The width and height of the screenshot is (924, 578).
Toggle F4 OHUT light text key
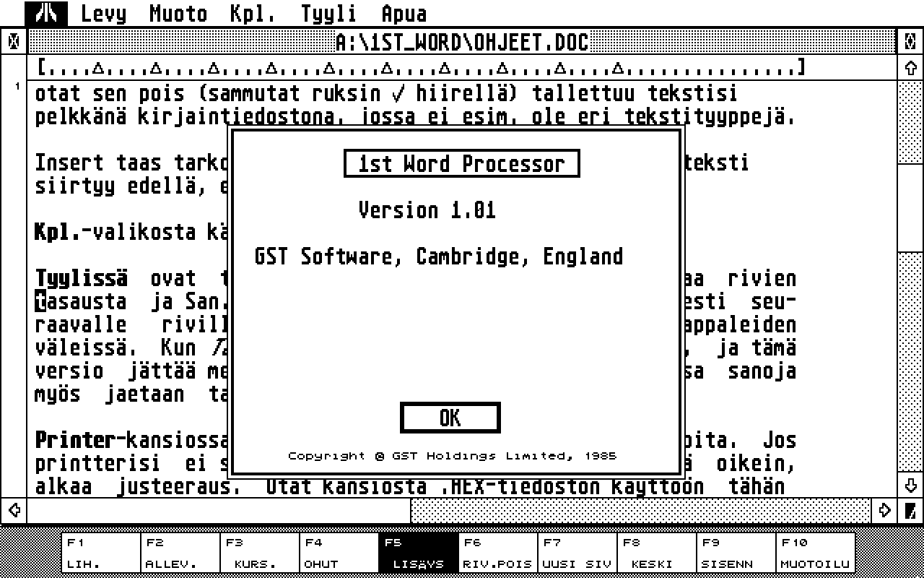[339, 553]
